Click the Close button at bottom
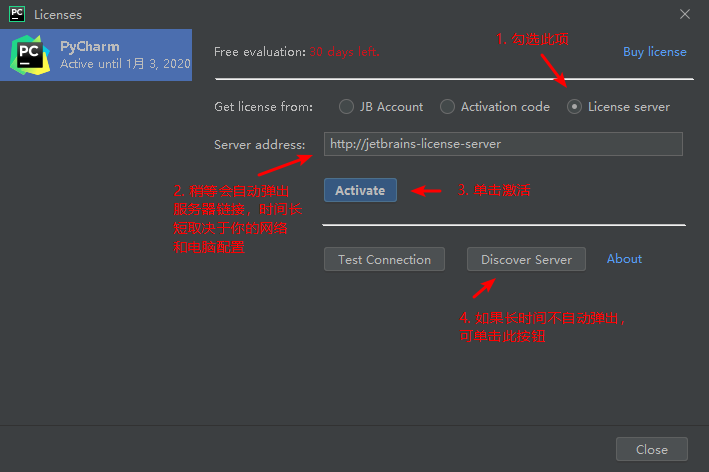The height and width of the screenshot is (472, 709). [x=652, y=449]
